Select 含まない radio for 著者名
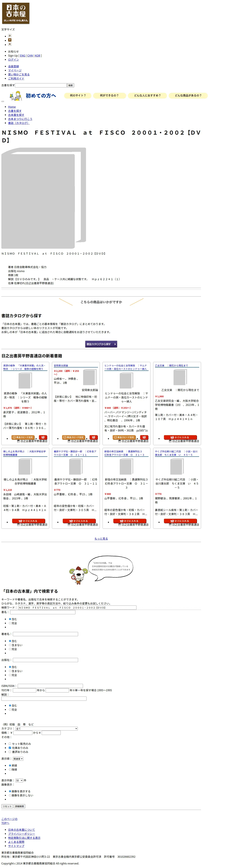 (10, 645)
